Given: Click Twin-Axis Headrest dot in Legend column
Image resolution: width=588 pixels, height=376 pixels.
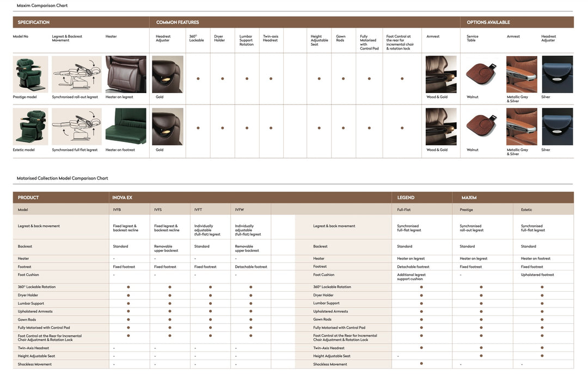Looking at the screenshot, I should point(421,348).
